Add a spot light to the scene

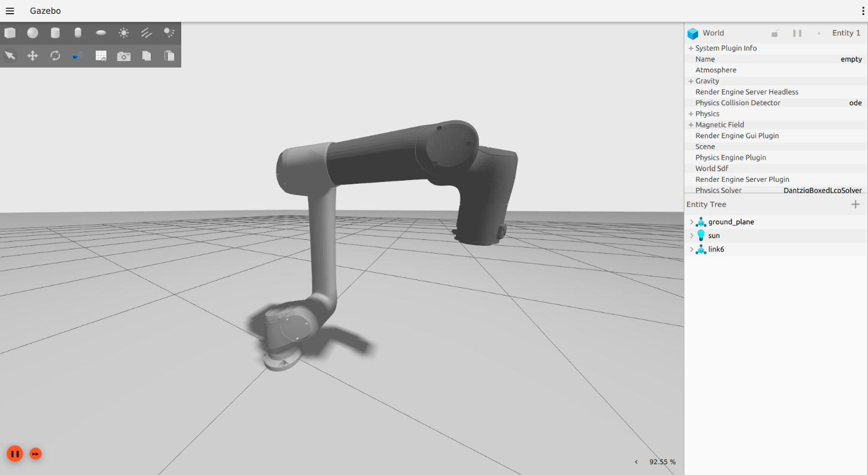169,33
